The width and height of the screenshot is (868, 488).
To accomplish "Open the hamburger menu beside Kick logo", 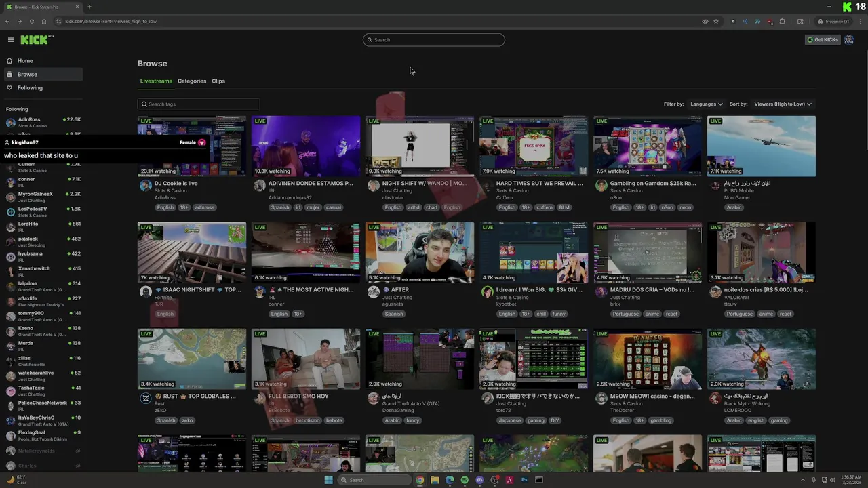I will pyautogui.click(x=10, y=40).
